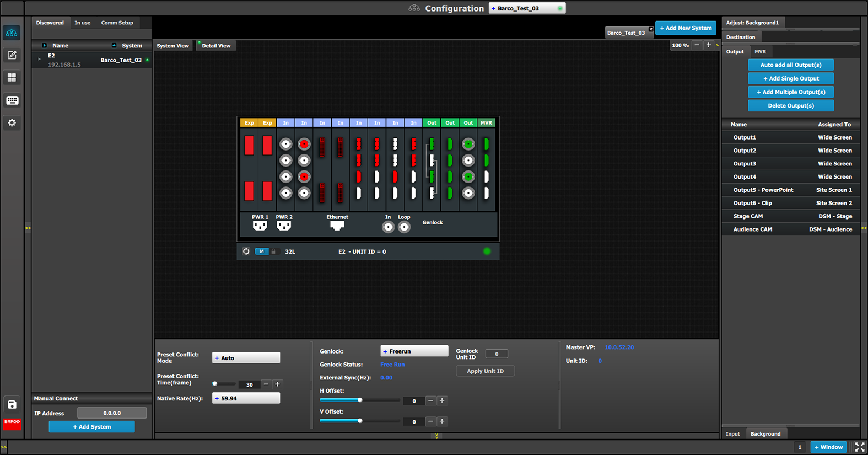The width and height of the screenshot is (868, 455).
Task: Toggle the M master button on the unit
Action: pos(262,251)
